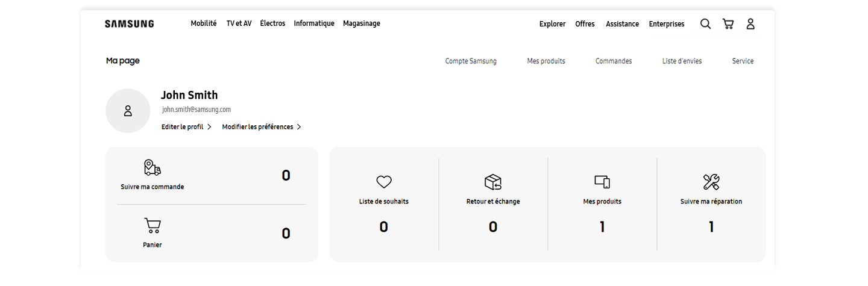
Task: Open the Assistance link in header
Action: (622, 24)
